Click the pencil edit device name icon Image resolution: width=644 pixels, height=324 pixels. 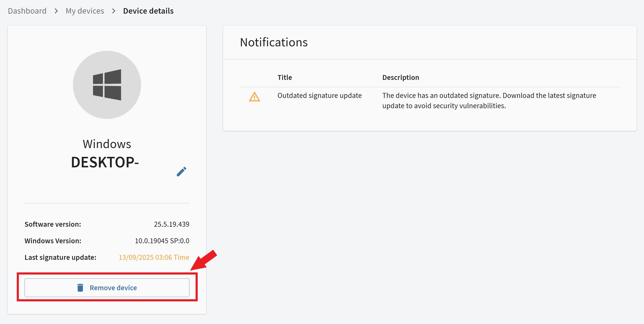point(181,172)
